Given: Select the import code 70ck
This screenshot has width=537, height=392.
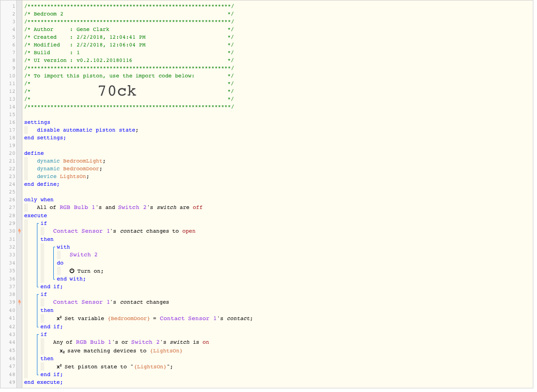Looking at the screenshot, I should 117,91.
